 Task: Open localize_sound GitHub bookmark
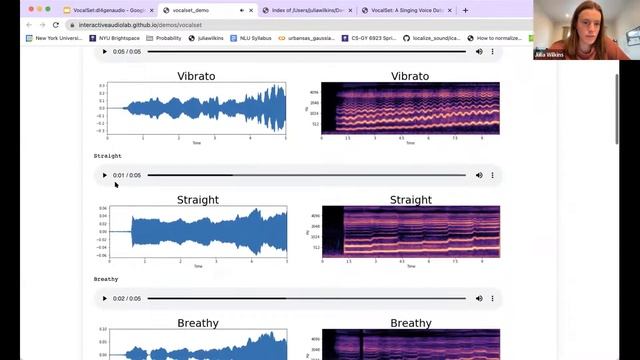(432, 38)
